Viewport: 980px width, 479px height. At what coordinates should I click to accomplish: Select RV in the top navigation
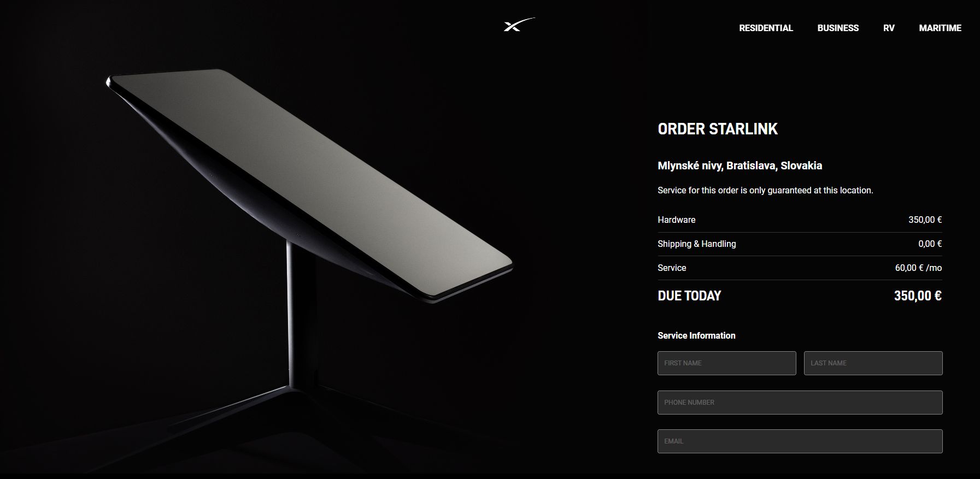pyautogui.click(x=889, y=28)
